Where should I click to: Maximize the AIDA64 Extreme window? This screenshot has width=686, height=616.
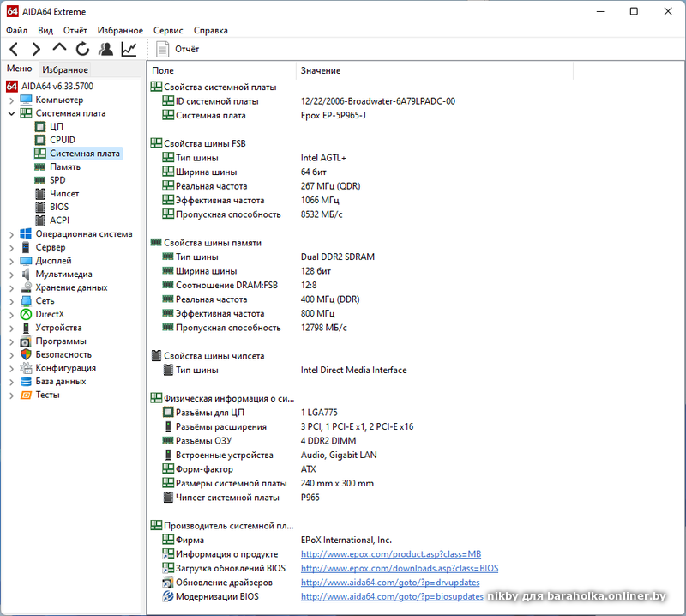coord(634,11)
